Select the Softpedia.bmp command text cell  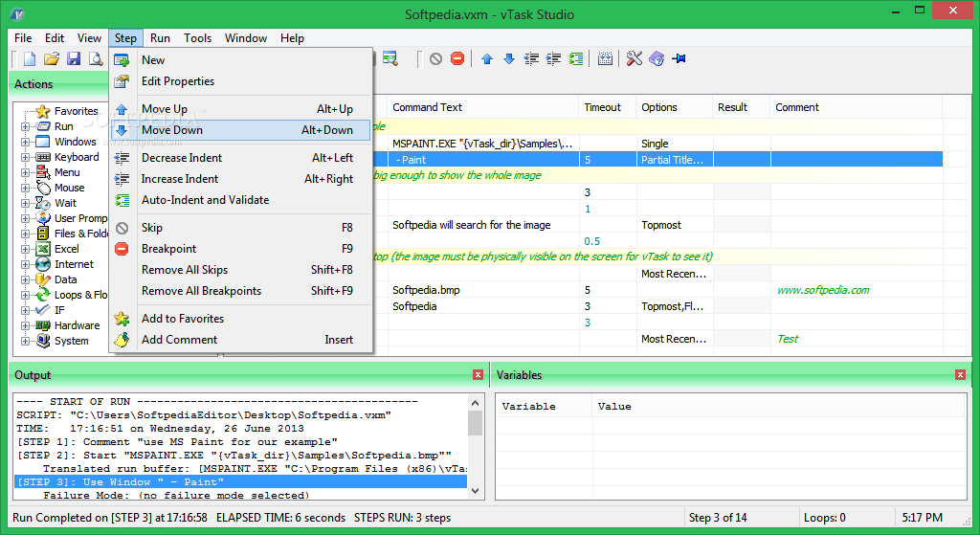point(483,290)
